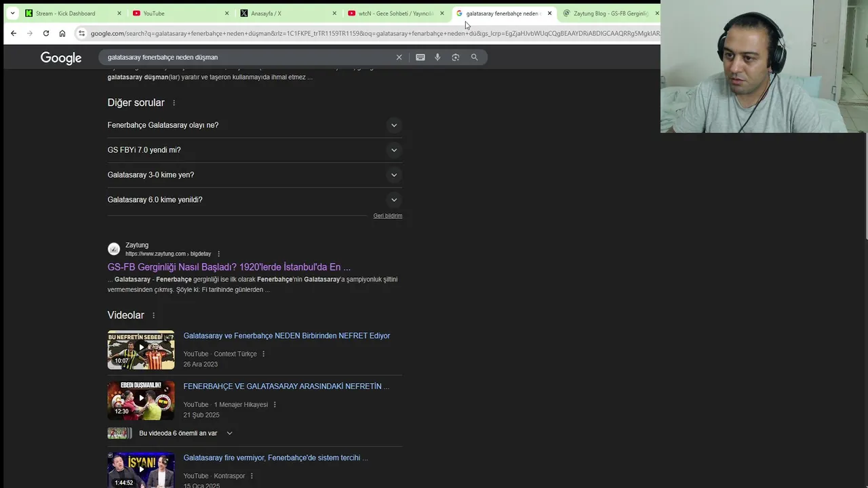Play the EBEDİ DÜŞMANLIK video thumbnail
The width and height of the screenshot is (868, 488).
point(141,401)
